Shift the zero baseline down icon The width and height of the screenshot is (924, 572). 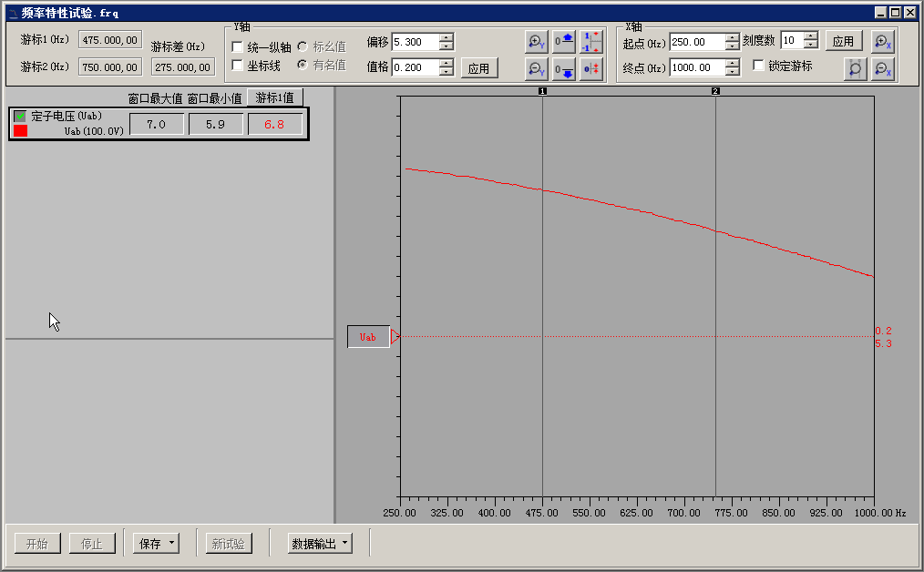(564, 69)
